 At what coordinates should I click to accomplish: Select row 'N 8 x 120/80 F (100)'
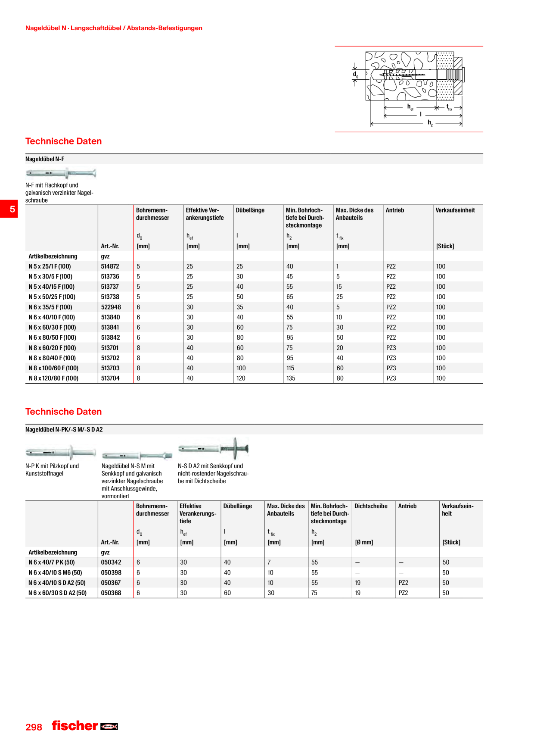click(254, 378)
